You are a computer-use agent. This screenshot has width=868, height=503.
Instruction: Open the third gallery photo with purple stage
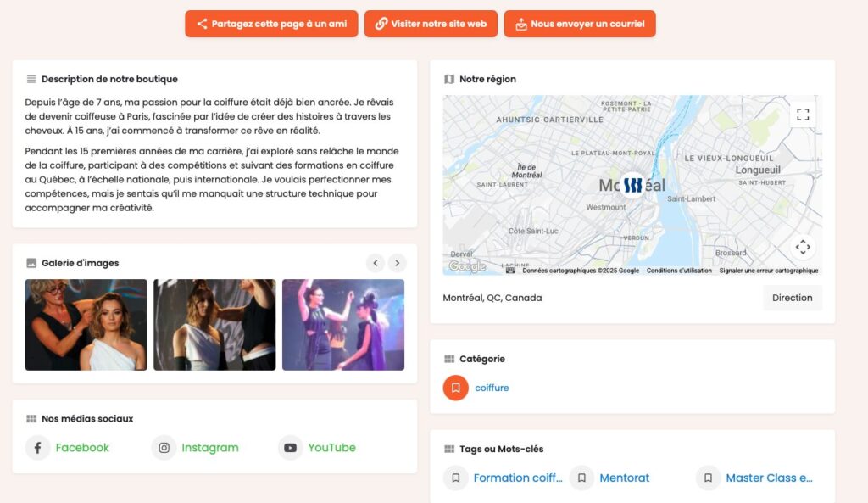coord(343,325)
